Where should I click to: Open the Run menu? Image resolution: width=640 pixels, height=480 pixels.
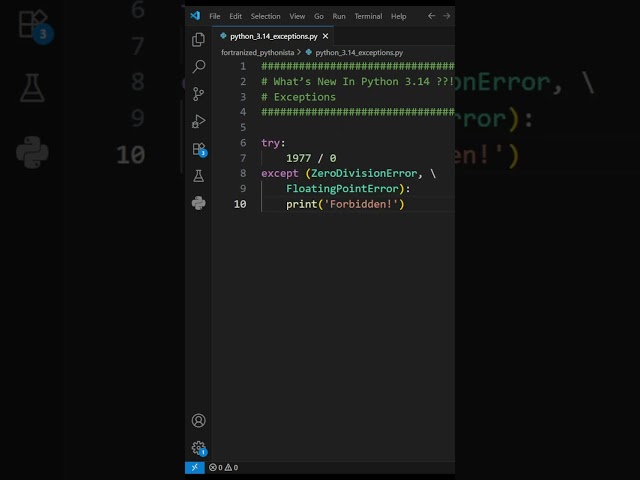[339, 16]
